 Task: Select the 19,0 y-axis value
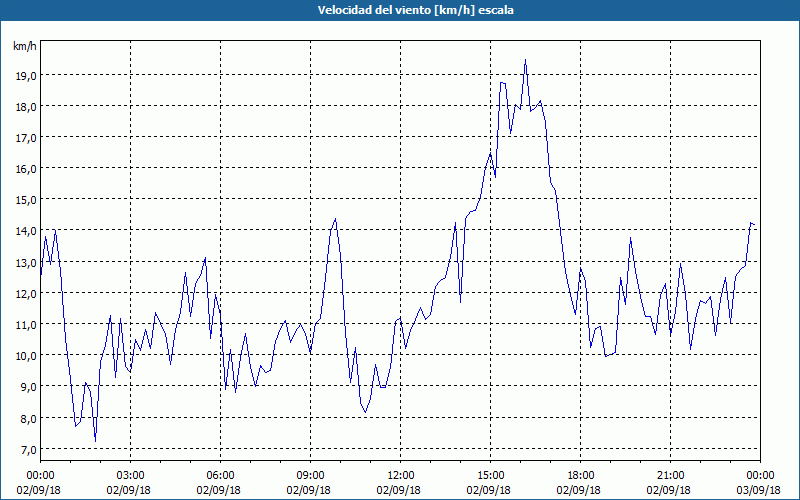[x=26, y=76]
